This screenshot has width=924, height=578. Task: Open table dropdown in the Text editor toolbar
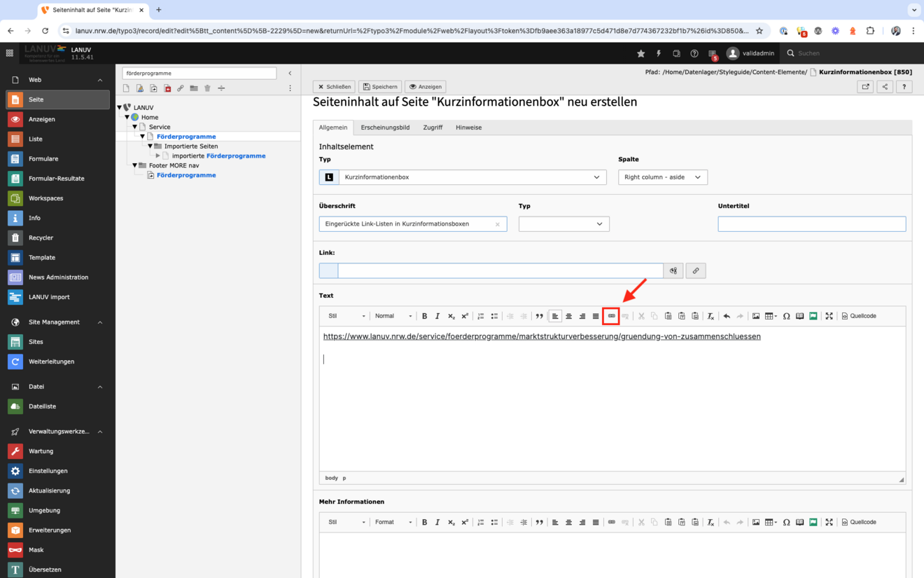(x=771, y=316)
